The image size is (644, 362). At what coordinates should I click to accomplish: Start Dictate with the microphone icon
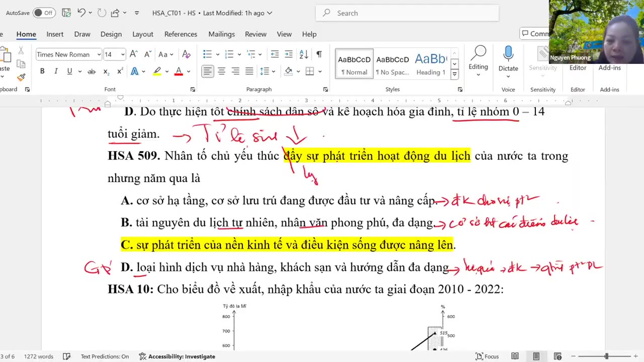tap(508, 53)
